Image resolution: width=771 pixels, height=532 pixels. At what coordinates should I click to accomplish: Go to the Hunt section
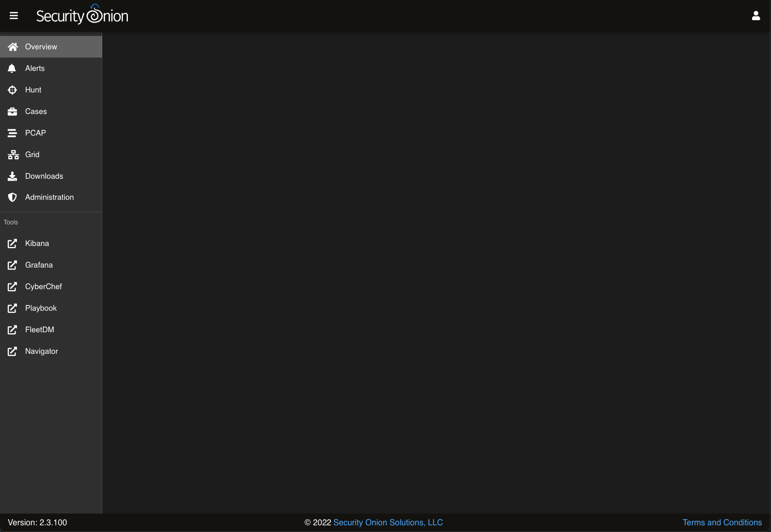(51, 90)
